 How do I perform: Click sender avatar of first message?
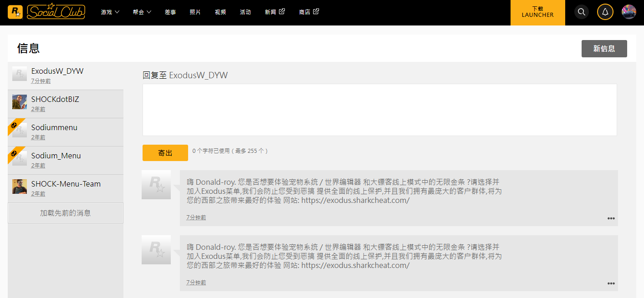(x=156, y=185)
